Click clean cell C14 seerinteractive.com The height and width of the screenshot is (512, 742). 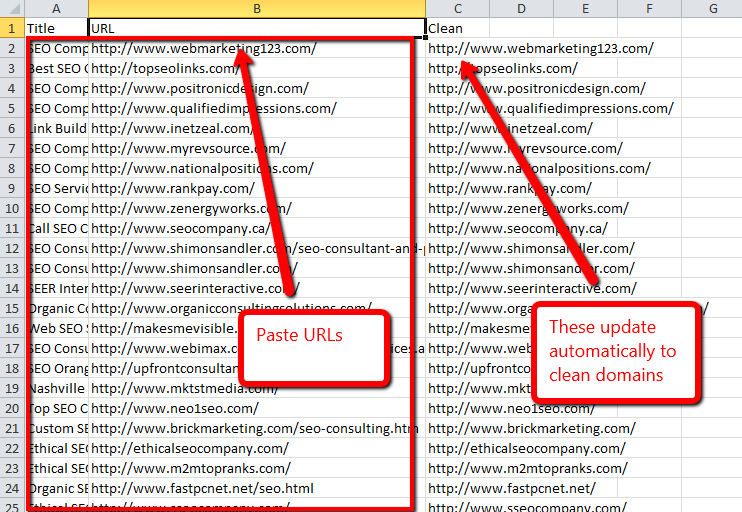point(458,288)
